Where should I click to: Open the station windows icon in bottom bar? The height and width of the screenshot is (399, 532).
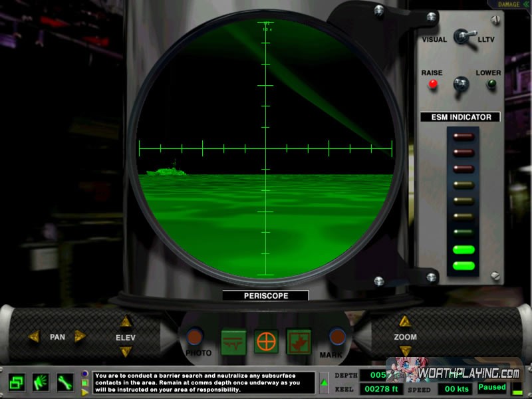pyautogui.click(x=17, y=382)
